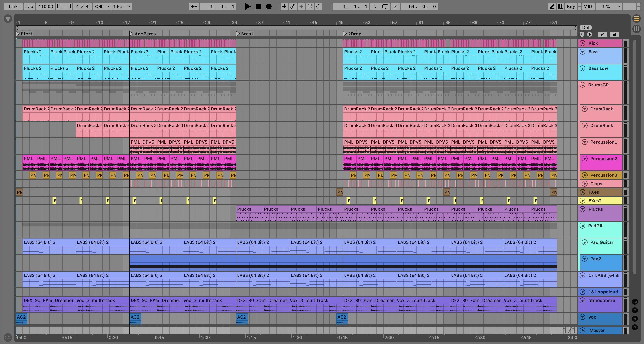The height and width of the screenshot is (344, 644).
Task: Click the Lock Envelopes padlock icon
Action: click(x=614, y=34)
